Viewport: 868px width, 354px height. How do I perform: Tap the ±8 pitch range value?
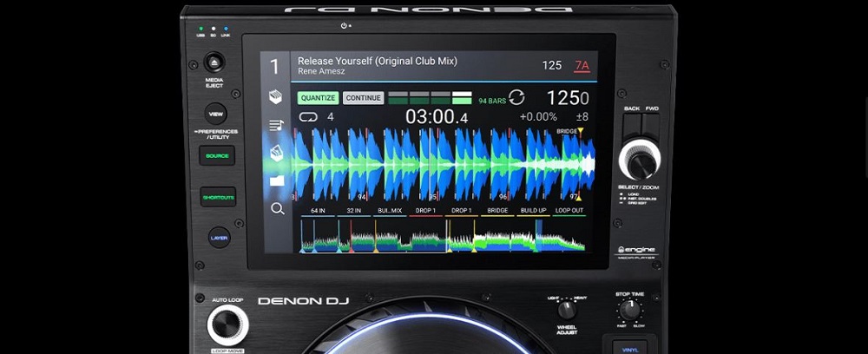(582, 117)
